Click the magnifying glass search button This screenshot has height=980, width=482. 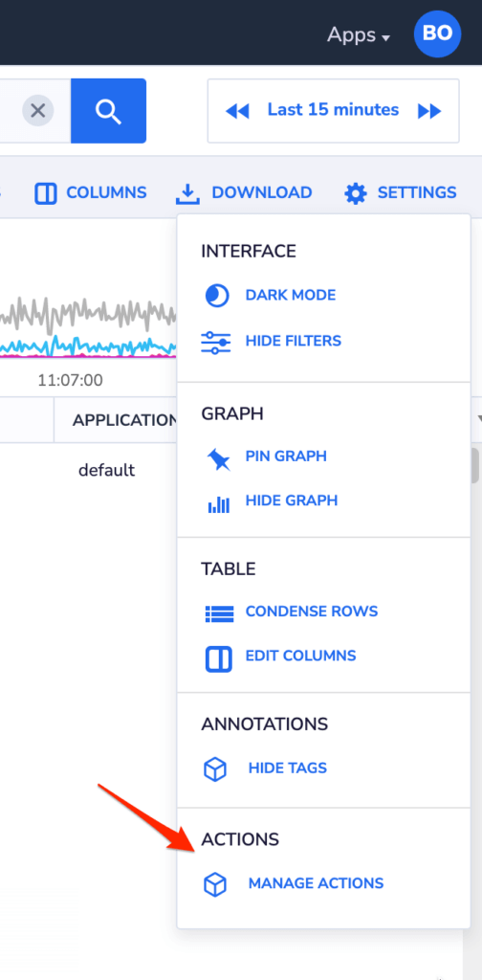pos(109,111)
